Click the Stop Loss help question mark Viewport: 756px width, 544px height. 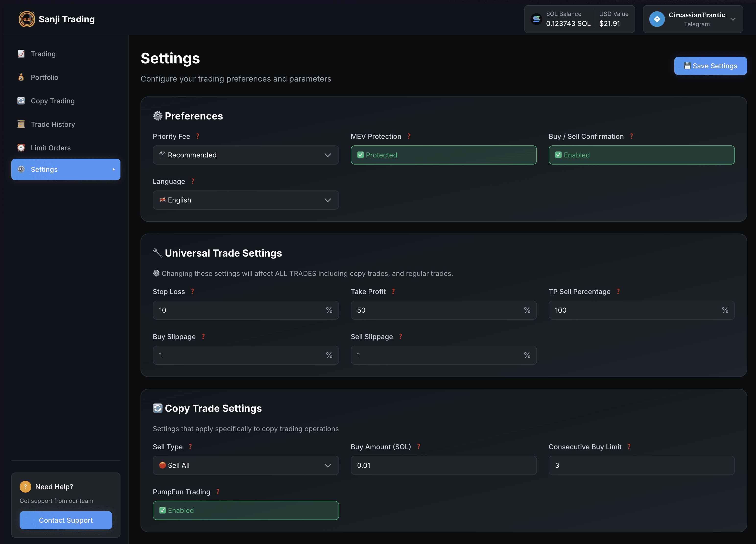tap(192, 292)
